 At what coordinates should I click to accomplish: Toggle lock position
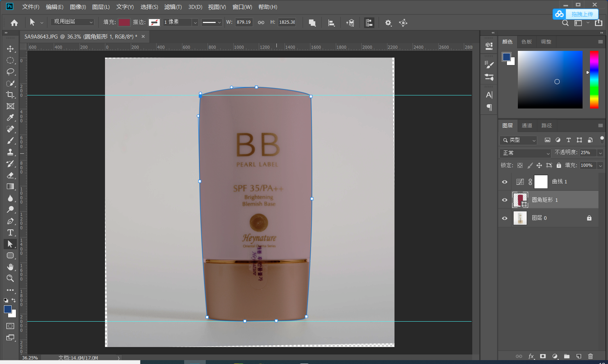(x=539, y=165)
